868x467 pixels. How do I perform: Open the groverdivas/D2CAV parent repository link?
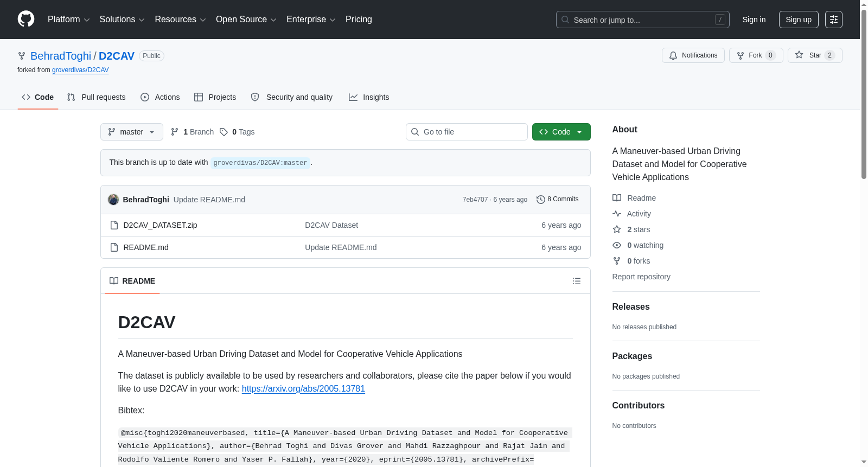click(80, 70)
